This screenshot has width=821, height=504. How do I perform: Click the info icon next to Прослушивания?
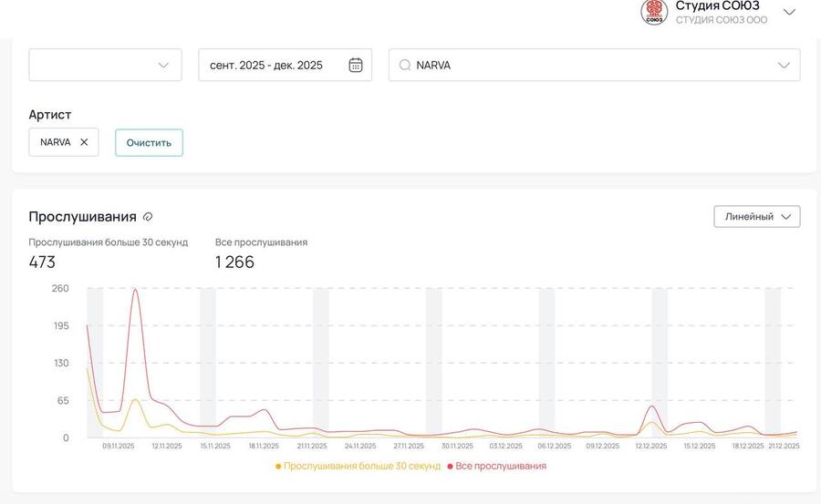[148, 217]
